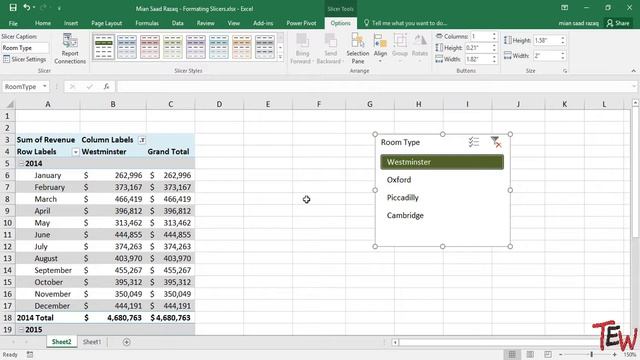Apply the blue slicer style thumbnail
The image size is (640, 360).
tap(127, 47)
